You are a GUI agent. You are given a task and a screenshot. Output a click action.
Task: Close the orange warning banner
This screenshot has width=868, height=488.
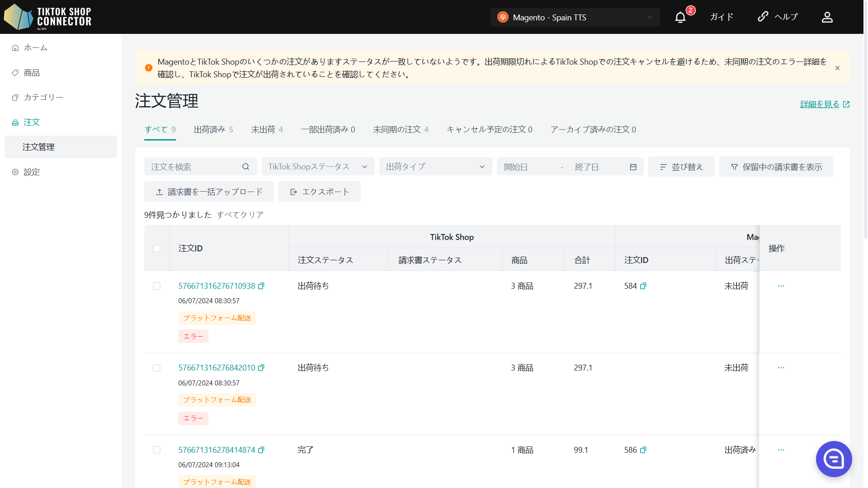(837, 68)
